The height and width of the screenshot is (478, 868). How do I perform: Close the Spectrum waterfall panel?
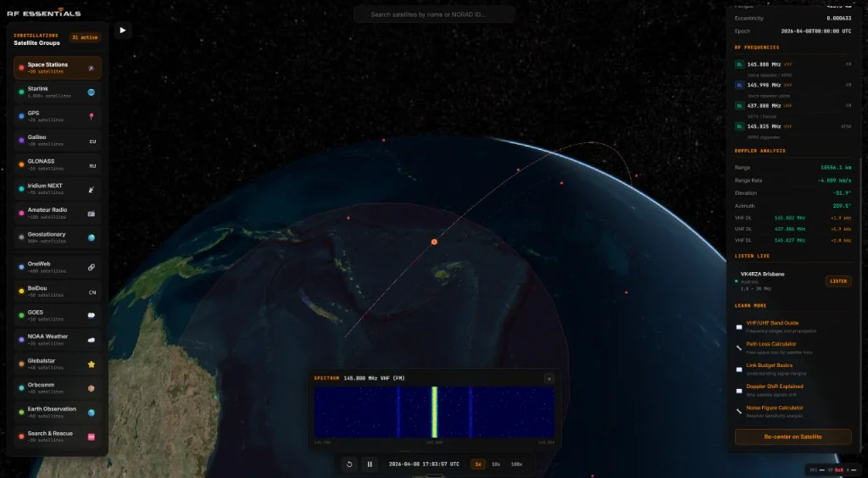click(549, 378)
